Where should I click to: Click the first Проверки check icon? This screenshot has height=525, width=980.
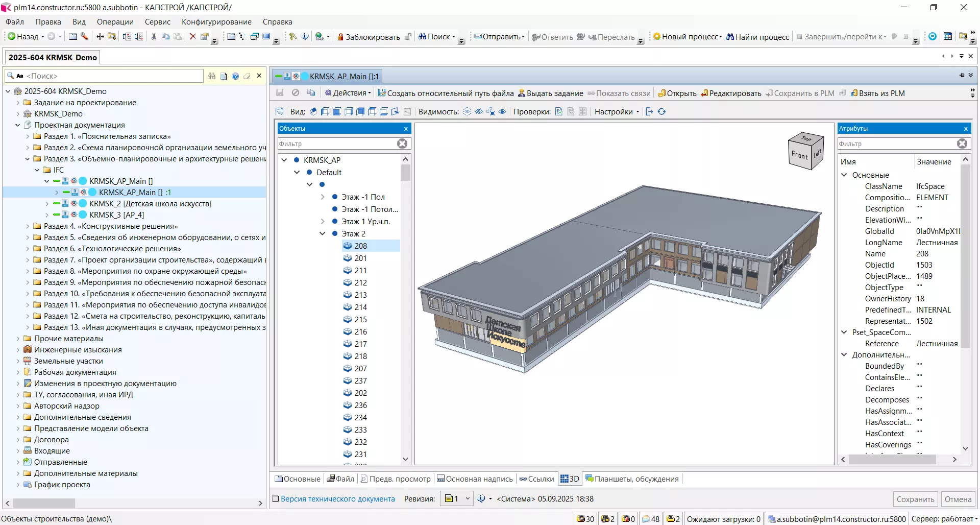click(x=559, y=112)
